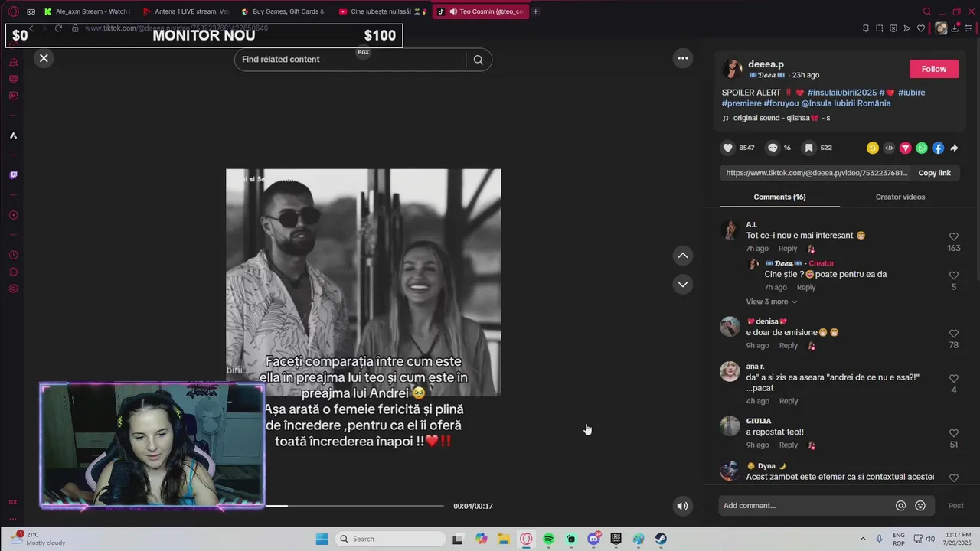Click the @ mention icon in comment box
The height and width of the screenshot is (551, 980).
point(901,506)
